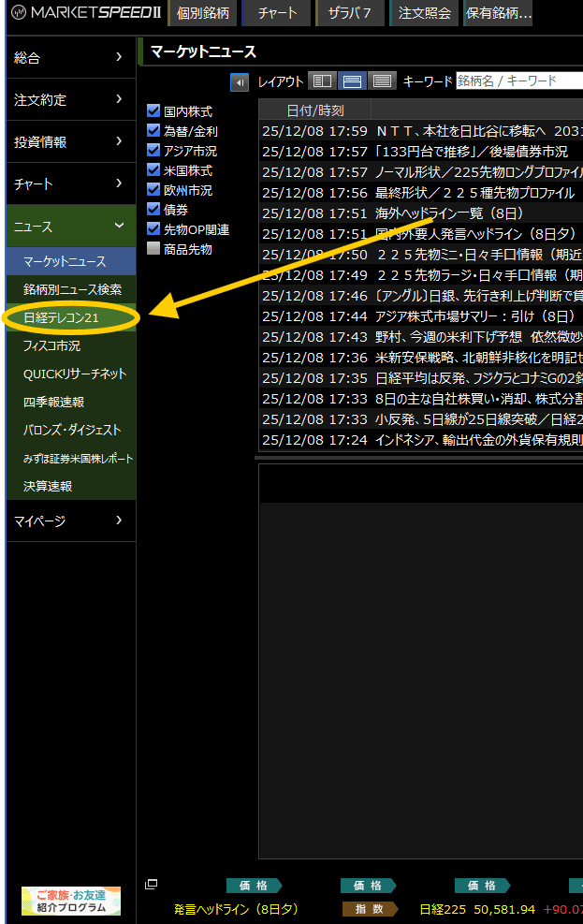Click the pop-out window icon at bottom
The width and height of the screenshot is (583, 924).
click(x=152, y=884)
